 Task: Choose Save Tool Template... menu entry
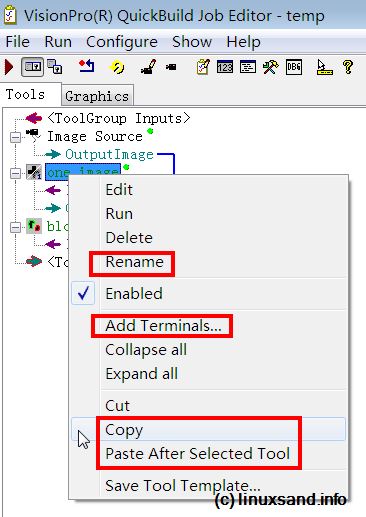click(x=183, y=485)
